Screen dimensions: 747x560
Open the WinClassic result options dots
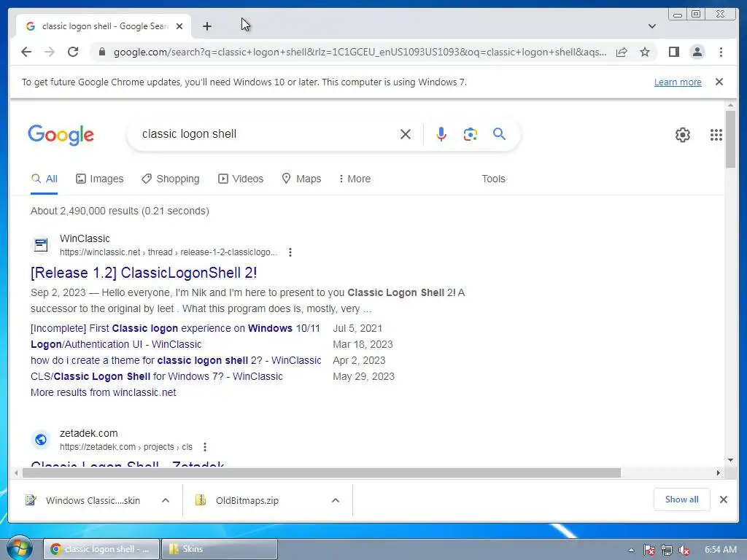[290, 252]
